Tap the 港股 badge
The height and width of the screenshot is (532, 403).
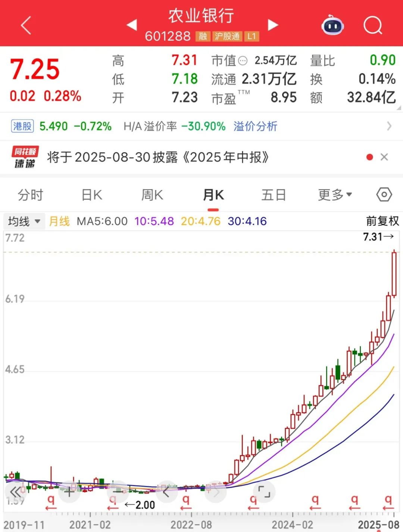click(x=22, y=126)
